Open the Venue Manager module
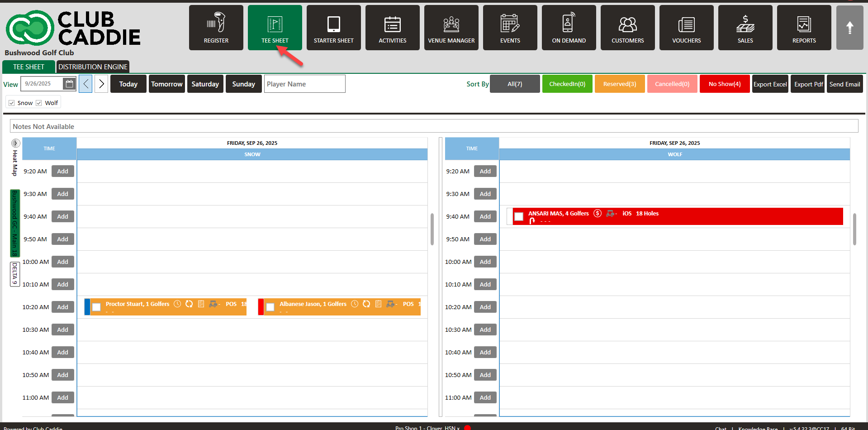The image size is (868, 430). click(451, 28)
